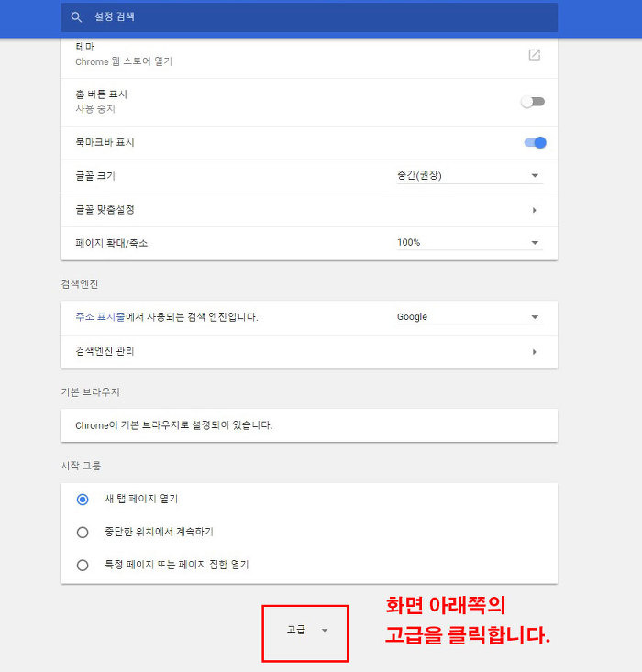Open the 페이지 확대/축소 100% dropdown
The height and width of the screenshot is (672, 642).
pos(470,243)
